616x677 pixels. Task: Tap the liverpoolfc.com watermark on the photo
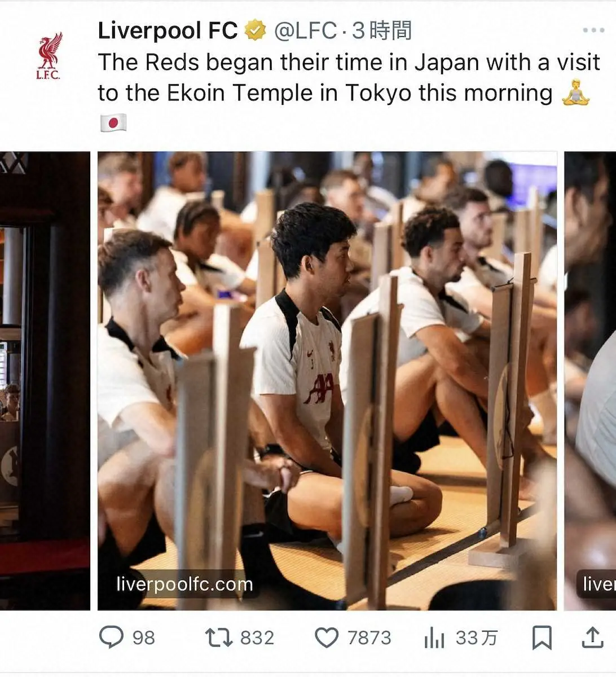click(184, 584)
